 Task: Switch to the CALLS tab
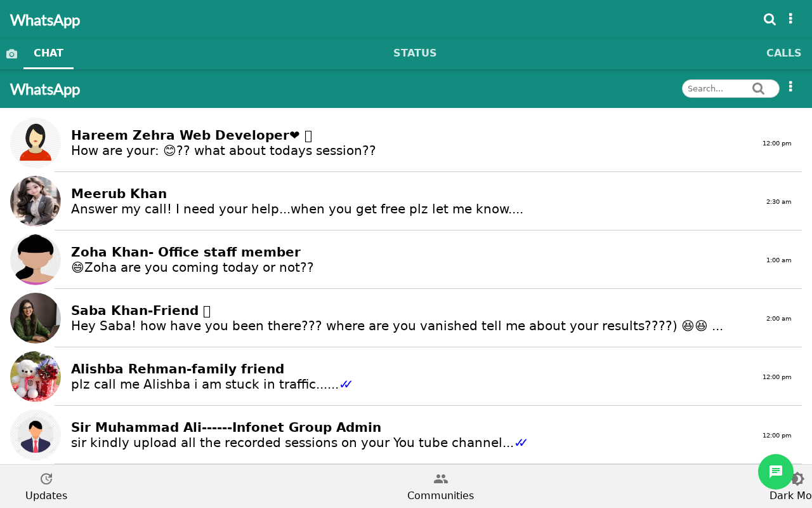pyautogui.click(x=783, y=53)
